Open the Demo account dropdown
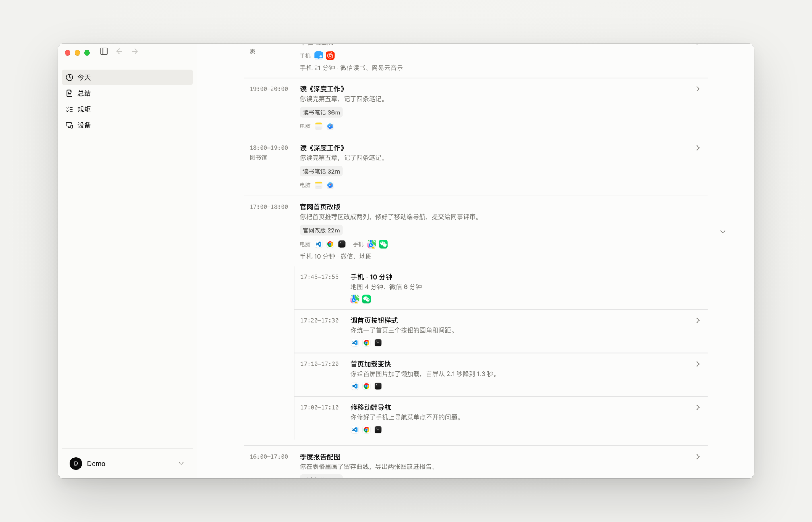The height and width of the screenshot is (522, 812). coord(127,464)
